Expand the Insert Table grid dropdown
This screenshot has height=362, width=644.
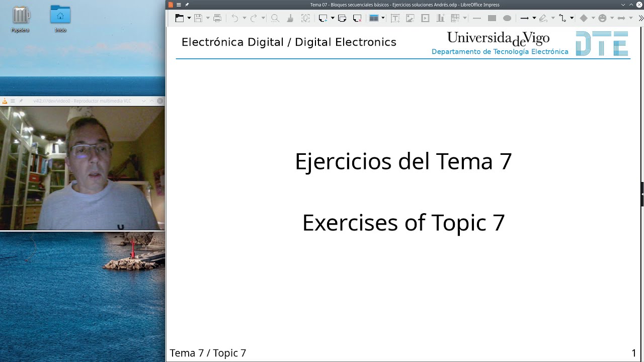click(x=465, y=18)
